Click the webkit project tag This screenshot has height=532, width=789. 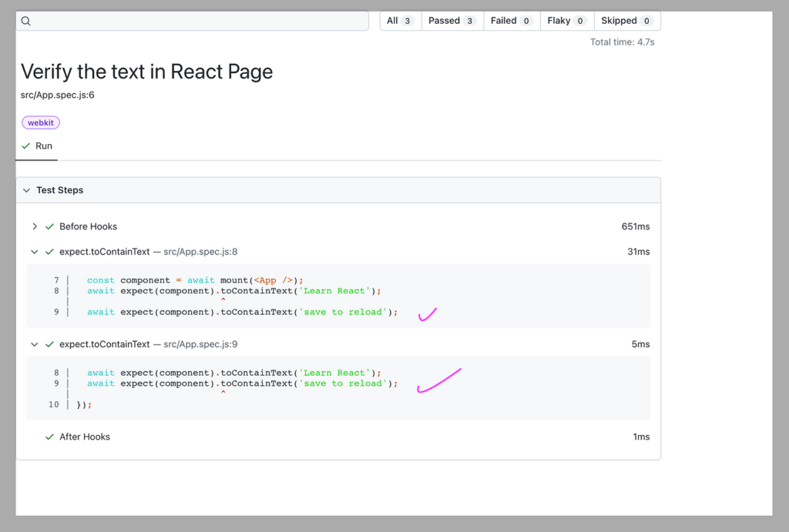coord(41,122)
